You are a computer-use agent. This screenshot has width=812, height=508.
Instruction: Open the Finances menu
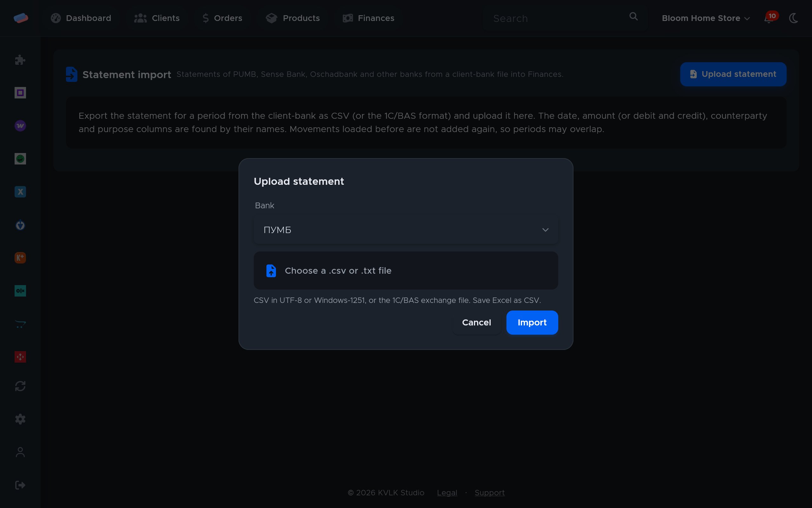(368, 18)
